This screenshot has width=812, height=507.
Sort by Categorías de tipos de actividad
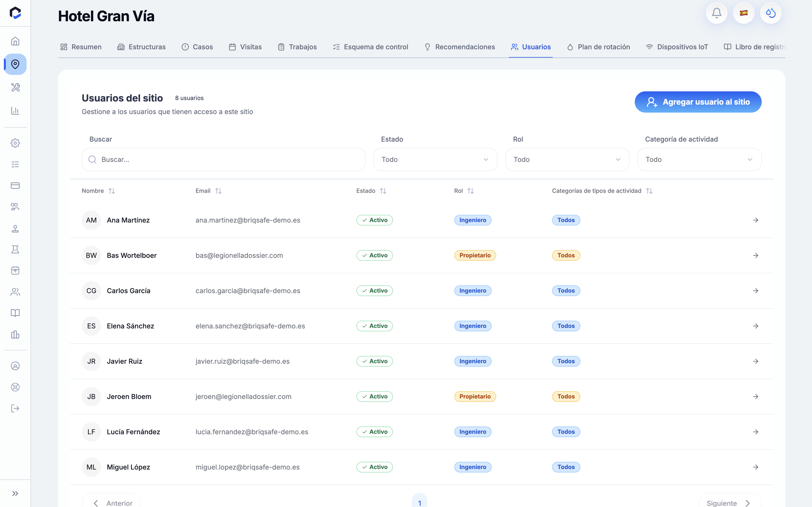click(x=602, y=191)
